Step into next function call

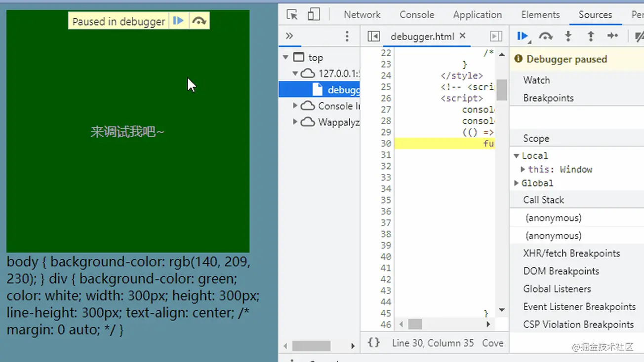(x=568, y=36)
